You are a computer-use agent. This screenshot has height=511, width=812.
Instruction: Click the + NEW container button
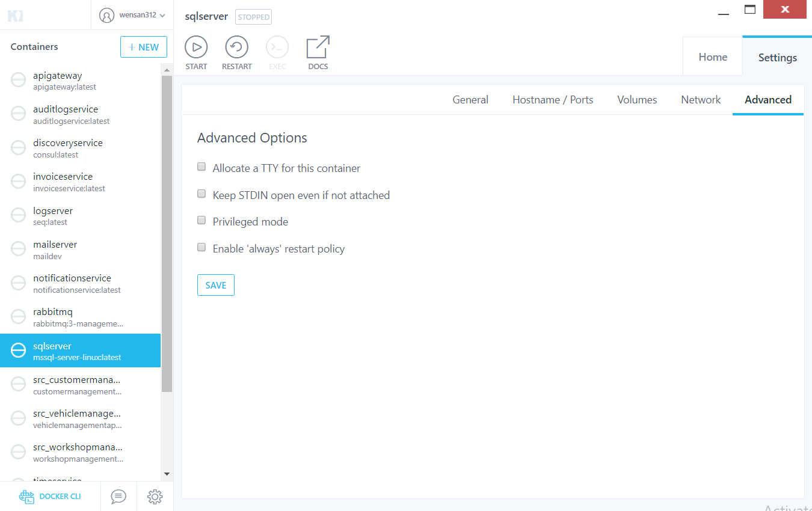(x=144, y=47)
